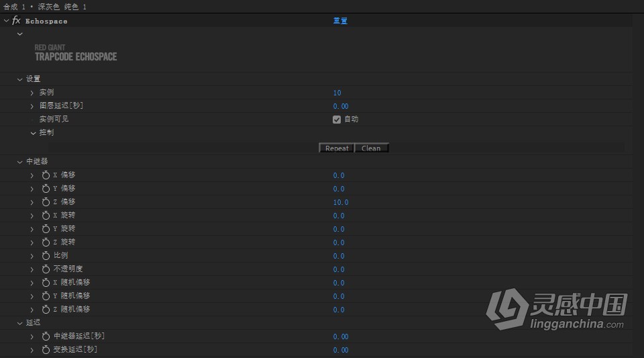644x358 pixels.
Task: Click stopwatch for Z 旋转
Action: coord(46,242)
